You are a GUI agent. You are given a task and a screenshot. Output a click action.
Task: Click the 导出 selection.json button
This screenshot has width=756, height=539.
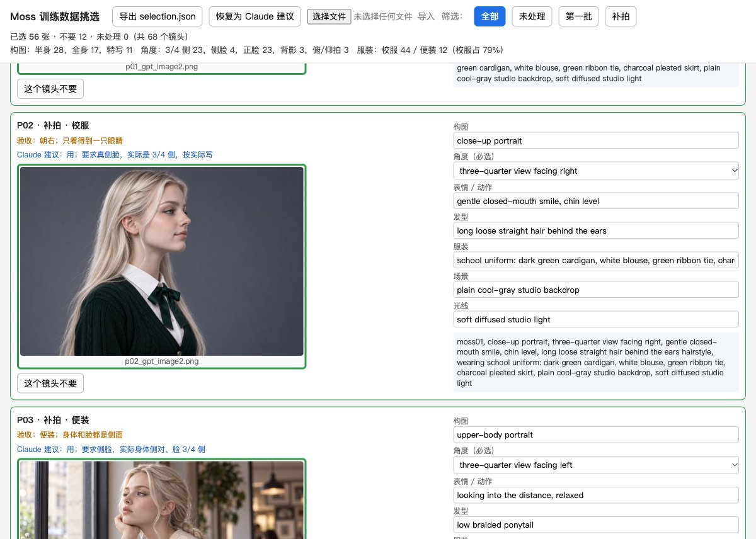(157, 16)
